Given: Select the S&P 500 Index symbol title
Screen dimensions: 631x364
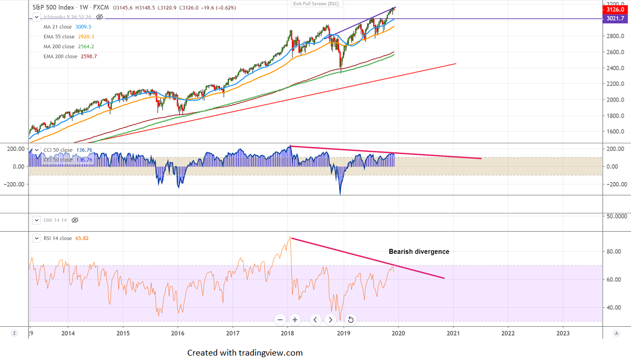Looking at the screenshot, I should [54, 8].
